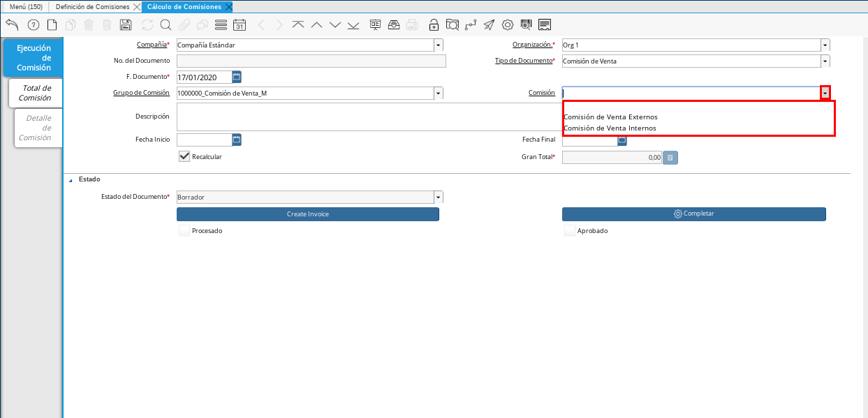Image resolution: width=868 pixels, height=418 pixels.
Task: Click the Comisión label link
Action: click(542, 92)
